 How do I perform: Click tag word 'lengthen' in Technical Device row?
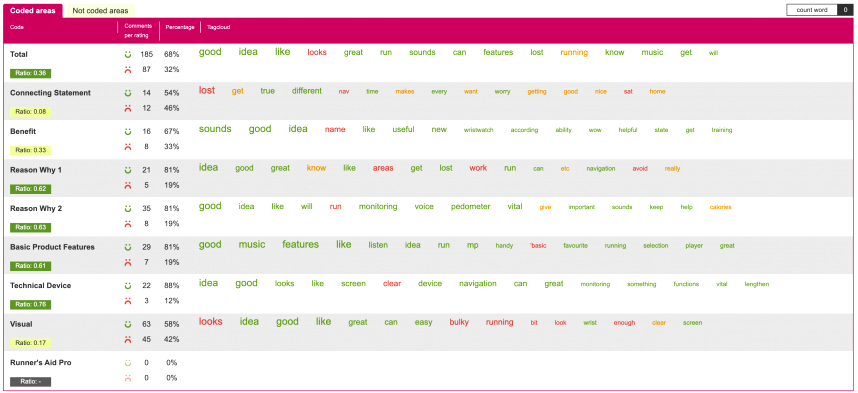(757, 284)
